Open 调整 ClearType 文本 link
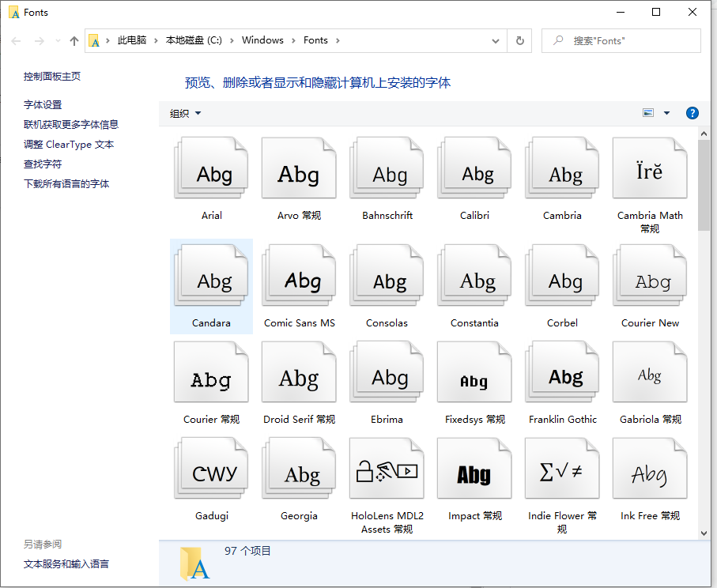 [x=69, y=144]
